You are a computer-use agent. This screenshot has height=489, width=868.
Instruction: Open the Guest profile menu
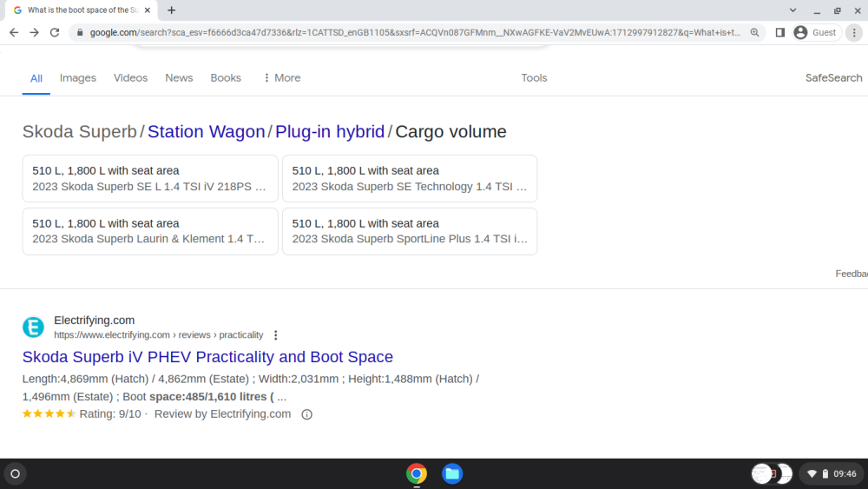click(x=817, y=33)
